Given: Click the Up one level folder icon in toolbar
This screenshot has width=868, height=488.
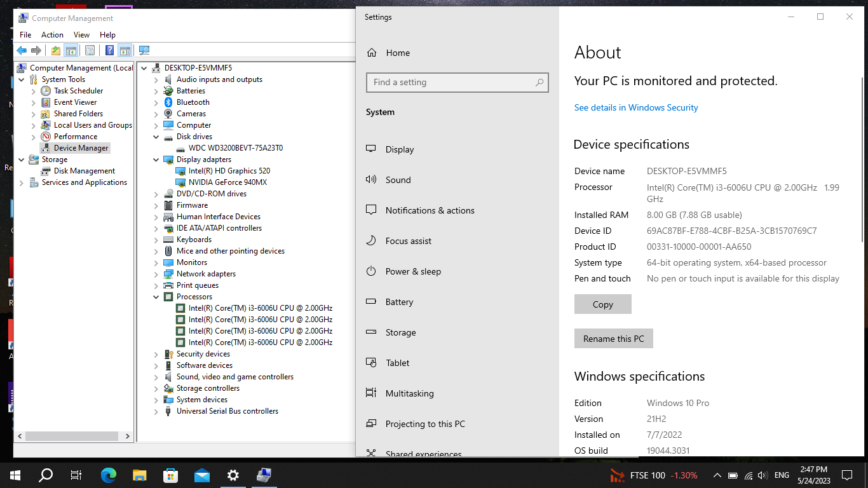Looking at the screenshot, I should click(56, 51).
